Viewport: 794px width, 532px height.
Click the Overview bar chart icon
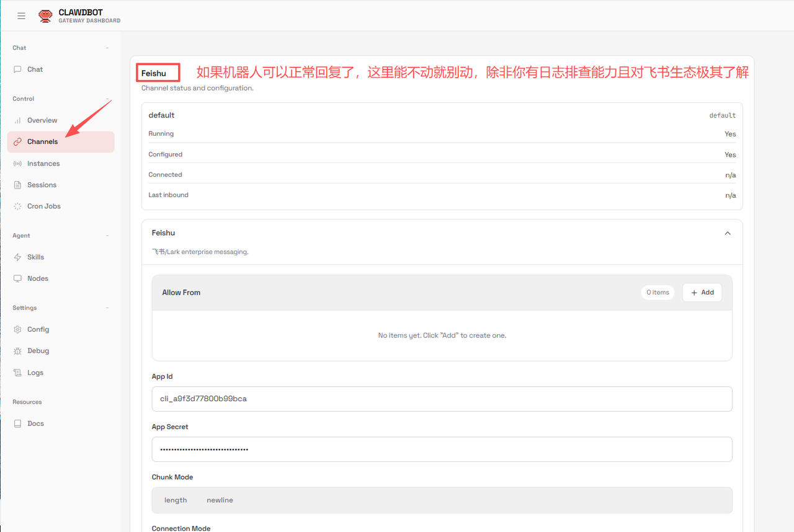(17, 120)
